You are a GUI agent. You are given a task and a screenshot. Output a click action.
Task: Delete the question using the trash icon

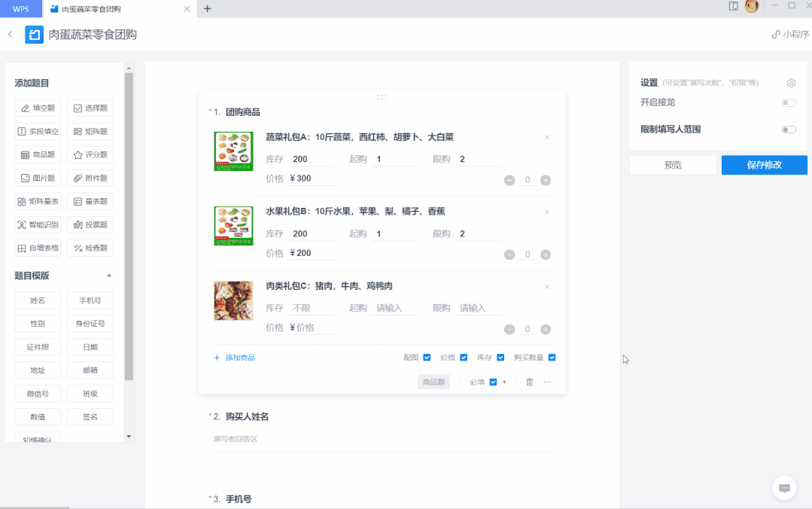point(530,382)
